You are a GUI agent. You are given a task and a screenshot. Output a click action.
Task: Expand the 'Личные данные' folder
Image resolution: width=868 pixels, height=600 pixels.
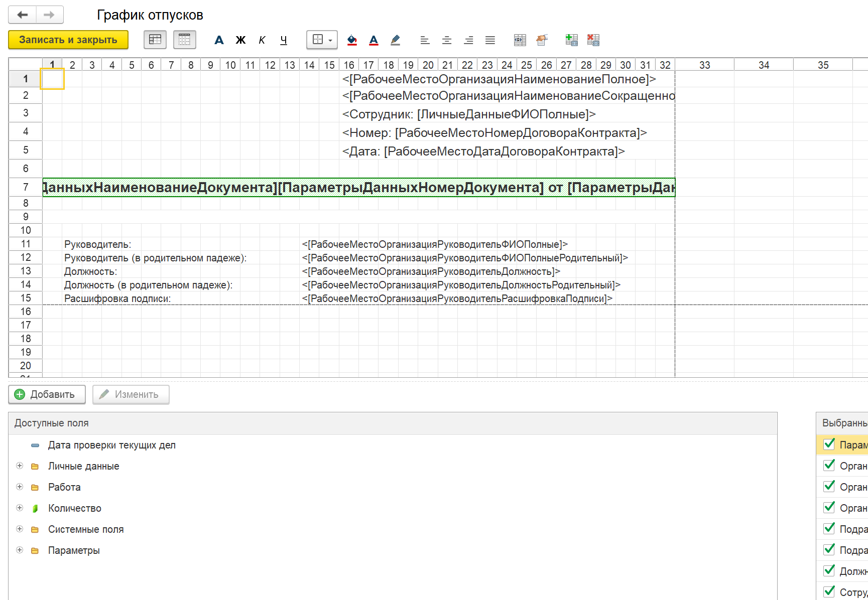(20, 466)
